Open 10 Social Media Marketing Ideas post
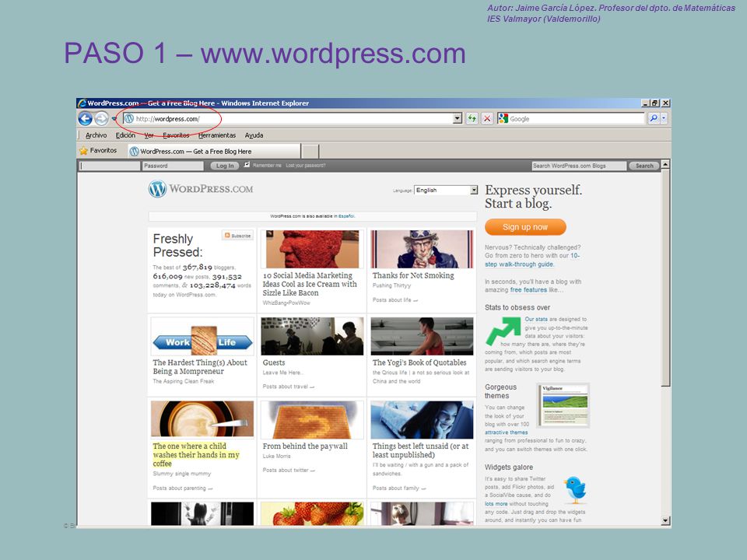Screen dimensions: 747x560 pyautogui.click(x=310, y=285)
